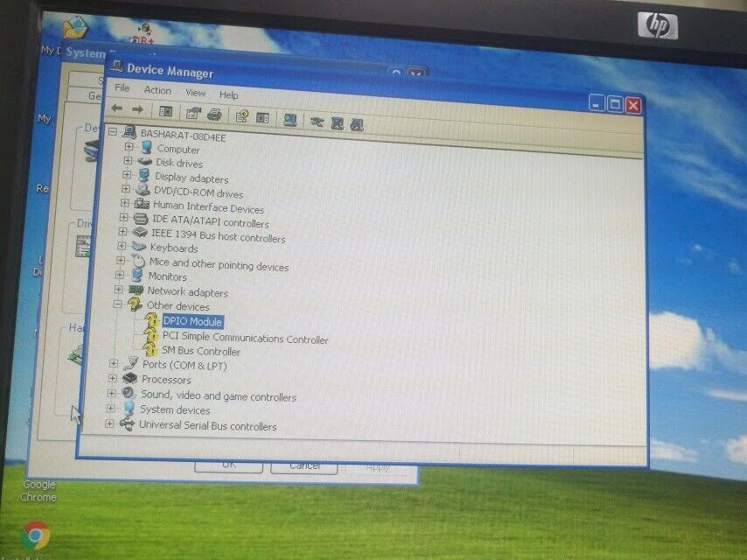Expand the Computer category
The image size is (747, 560).
pos(129,146)
